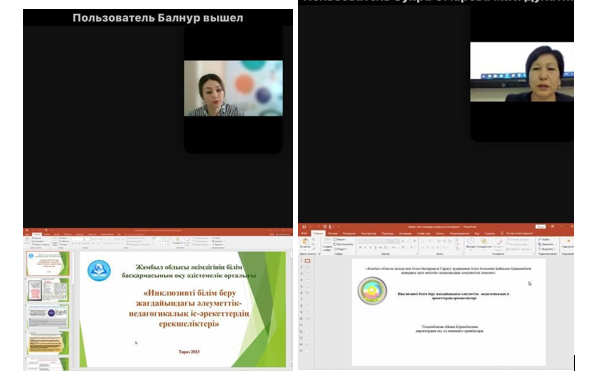Click the Заменить replace button
This screenshot has width=601, height=378.
click(547, 244)
